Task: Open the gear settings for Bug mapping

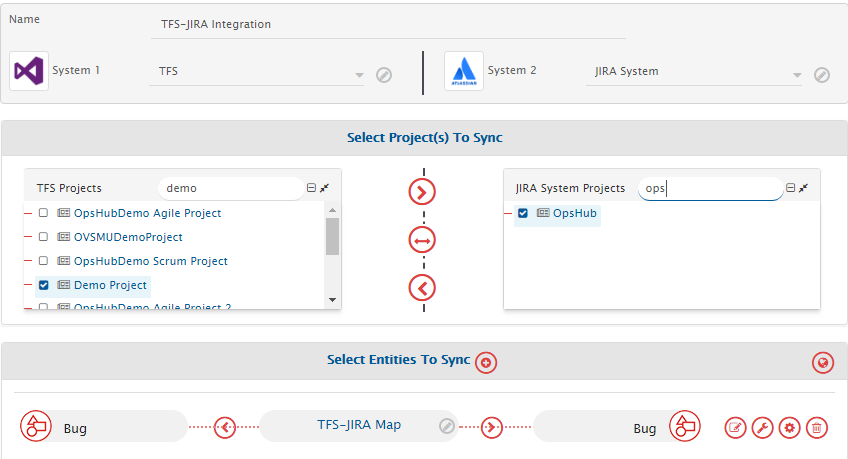Action: click(x=790, y=428)
